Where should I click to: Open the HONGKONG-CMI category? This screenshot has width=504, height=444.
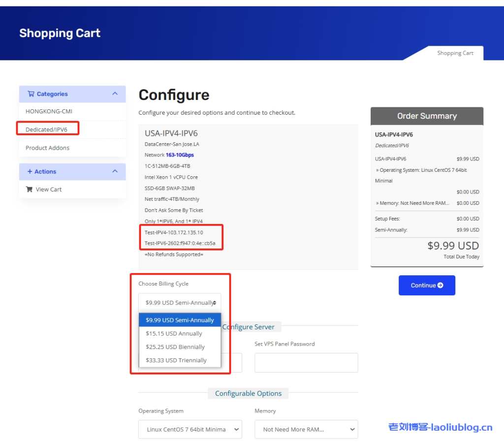click(x=44, y=112)
